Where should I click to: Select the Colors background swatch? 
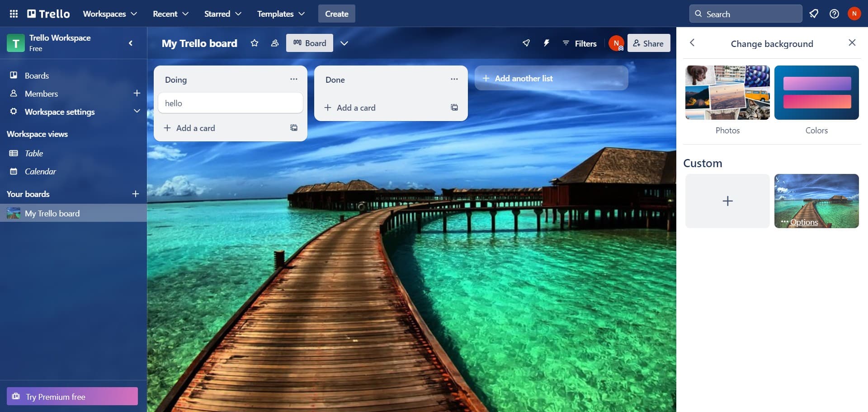tap(816, 93)
